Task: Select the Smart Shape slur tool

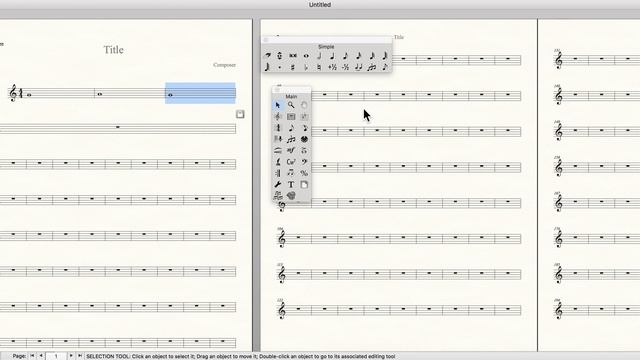Action: (x=278, y=151)
